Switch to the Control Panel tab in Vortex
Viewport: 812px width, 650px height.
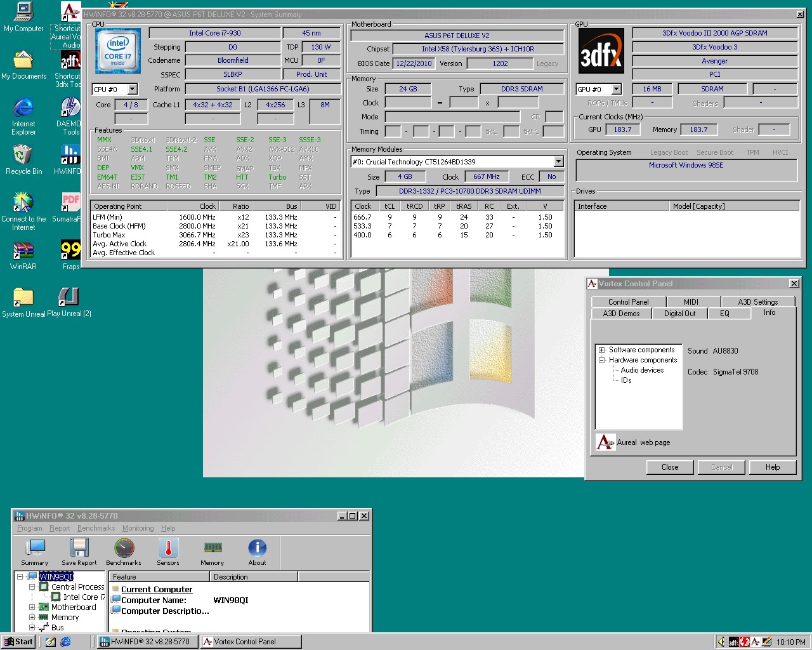point(628,302)
